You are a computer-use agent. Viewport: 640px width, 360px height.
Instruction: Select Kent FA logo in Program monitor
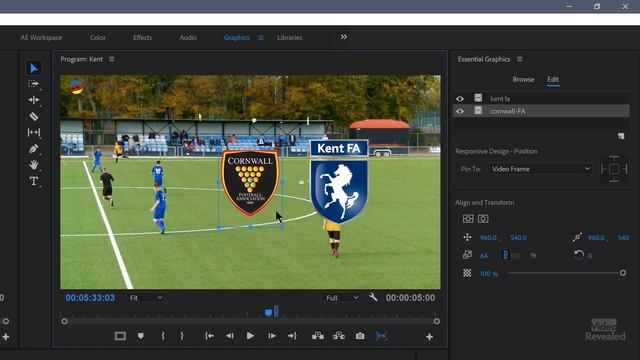[339, 182]
